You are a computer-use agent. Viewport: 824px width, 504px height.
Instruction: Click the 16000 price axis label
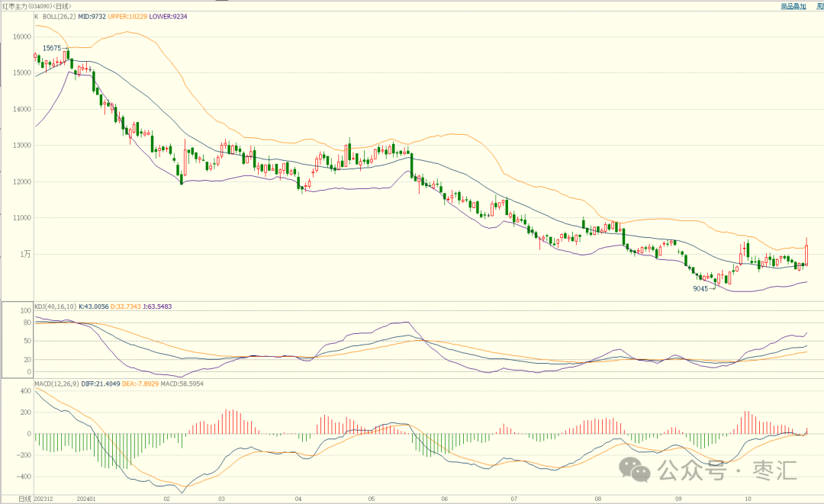tap(21, 37)
